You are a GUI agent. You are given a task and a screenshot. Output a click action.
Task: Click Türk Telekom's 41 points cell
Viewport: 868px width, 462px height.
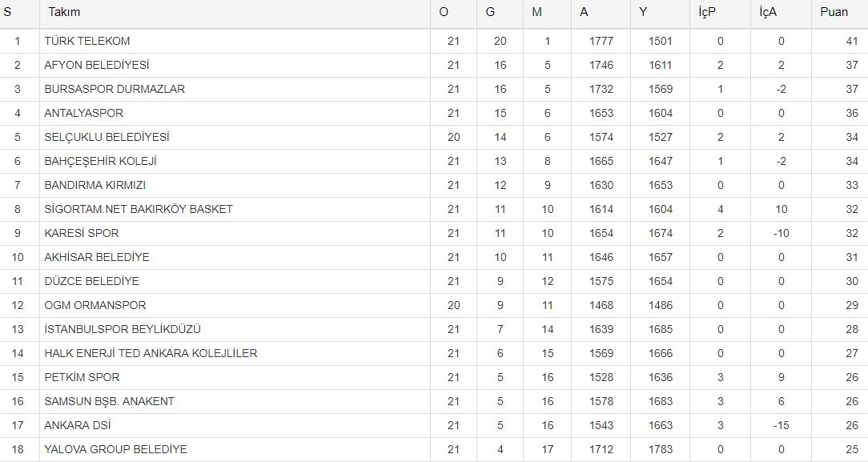tap(851, 41)
